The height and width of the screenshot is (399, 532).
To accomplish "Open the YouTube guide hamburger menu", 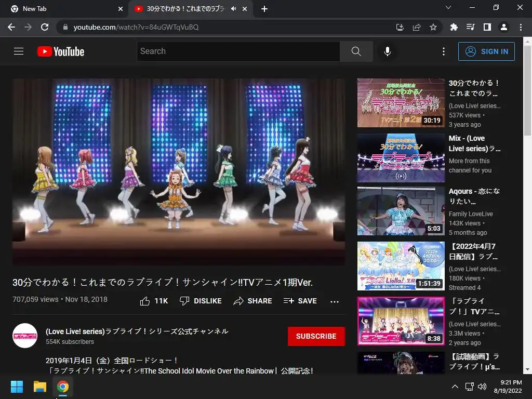I will click(x=19, y=51).
